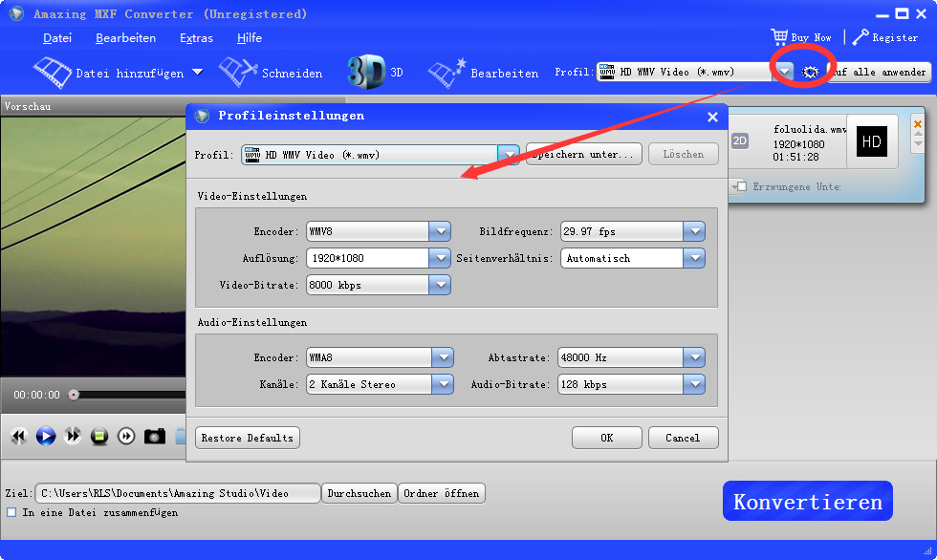937x560 pixels.
Task: Close the Profileinstellungen dialog
Action: pos(712,117)
